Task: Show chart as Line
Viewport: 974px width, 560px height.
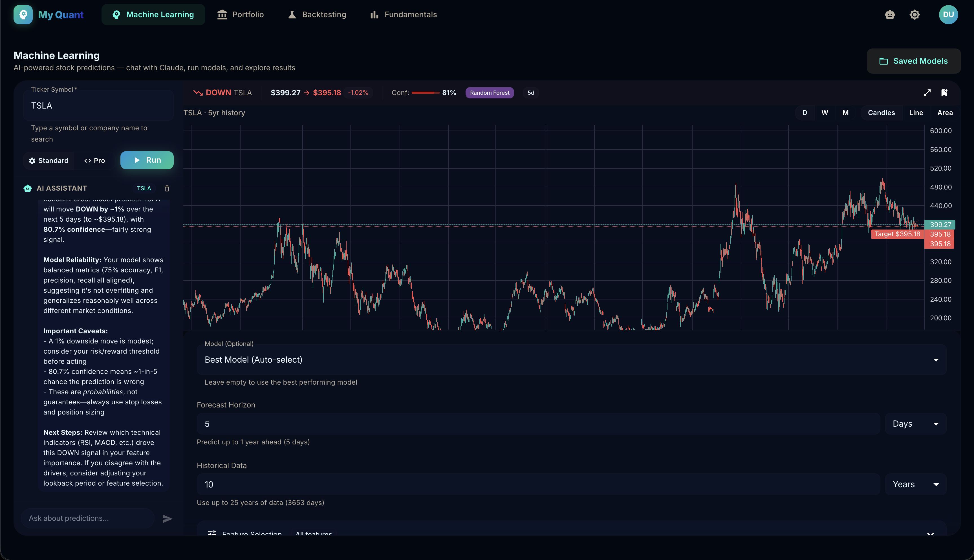Action: tap(916, 113)
